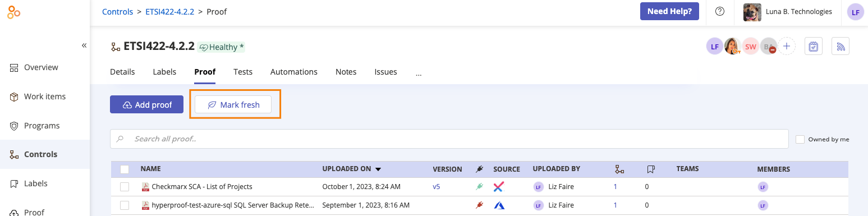The image size is (868, 216).
Task: Click red plug icon in hyperproof-test row
Action: [x=479, y=205]
